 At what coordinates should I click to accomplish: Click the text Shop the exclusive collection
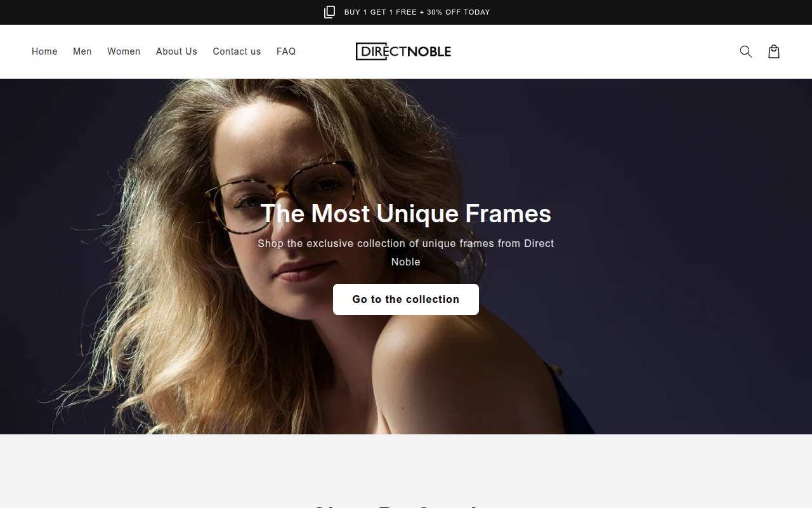406,252
